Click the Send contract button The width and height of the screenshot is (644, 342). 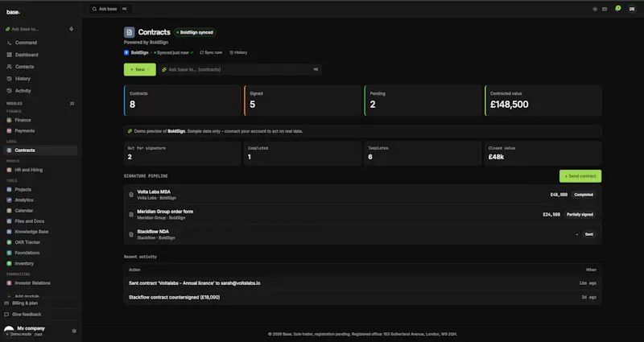click(580, 176)
